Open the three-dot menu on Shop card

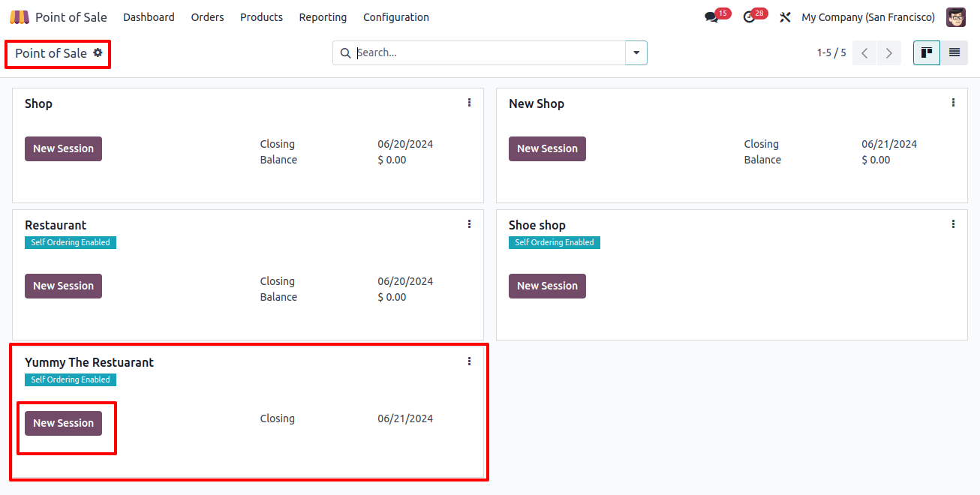point(469,103)
